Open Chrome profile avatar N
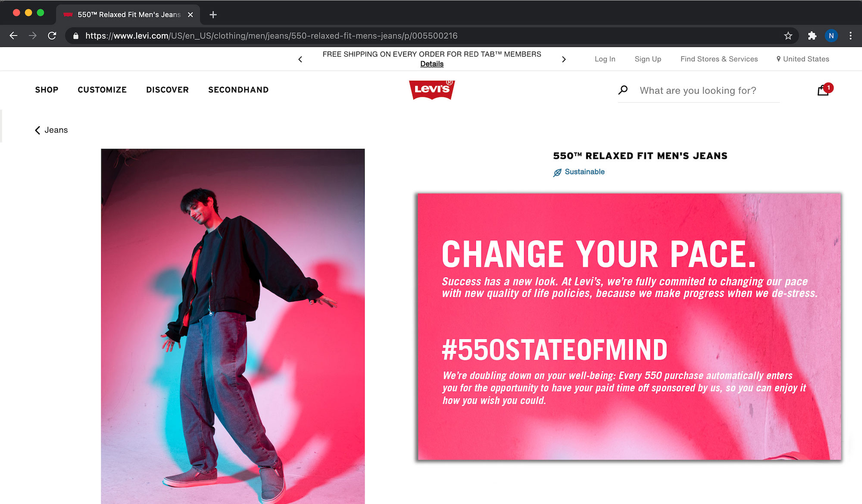 coord(831,36)
